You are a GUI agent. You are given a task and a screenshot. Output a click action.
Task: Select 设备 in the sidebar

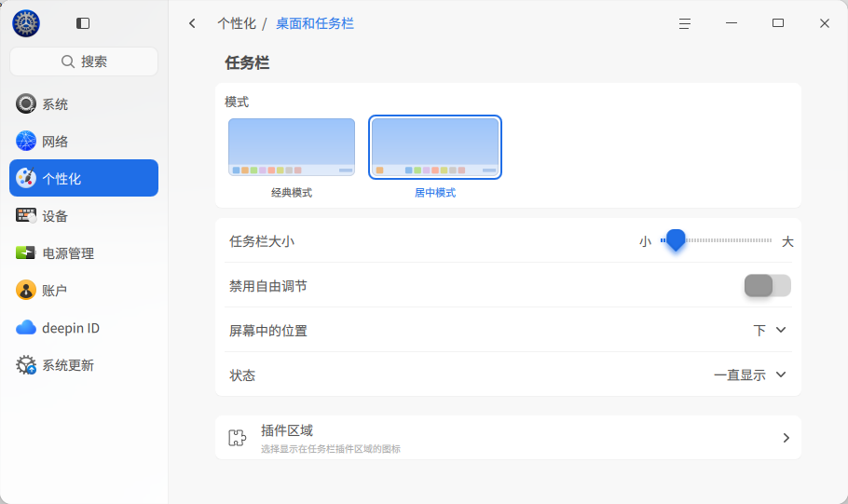click(84, 216)
